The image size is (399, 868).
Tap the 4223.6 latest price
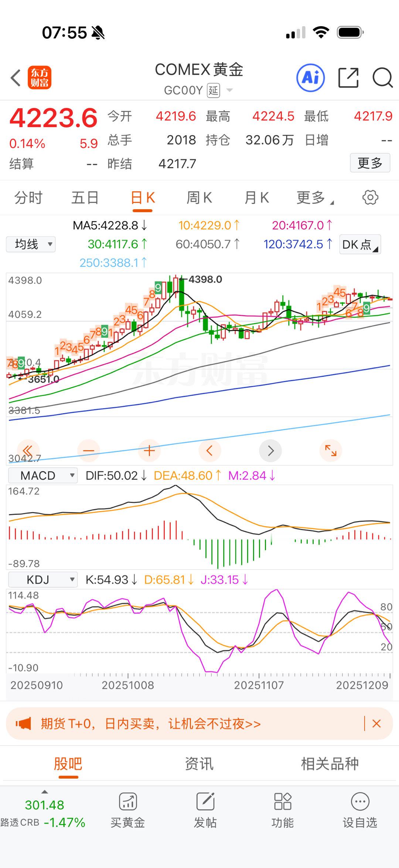tap(54, 118)
